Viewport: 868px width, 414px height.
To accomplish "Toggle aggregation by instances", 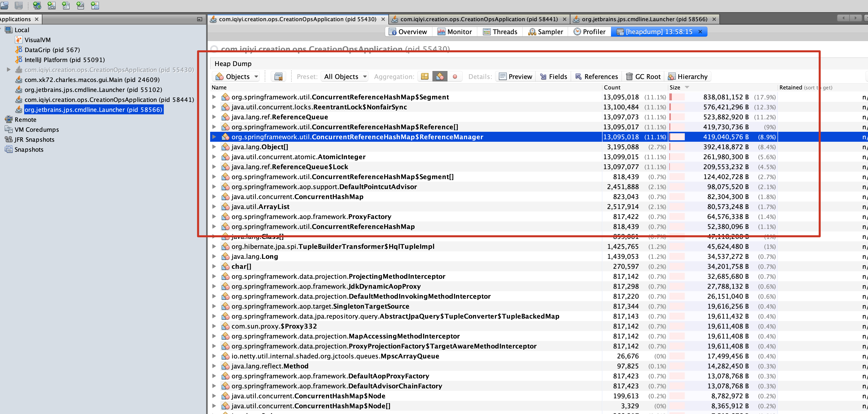I will 455,77.
